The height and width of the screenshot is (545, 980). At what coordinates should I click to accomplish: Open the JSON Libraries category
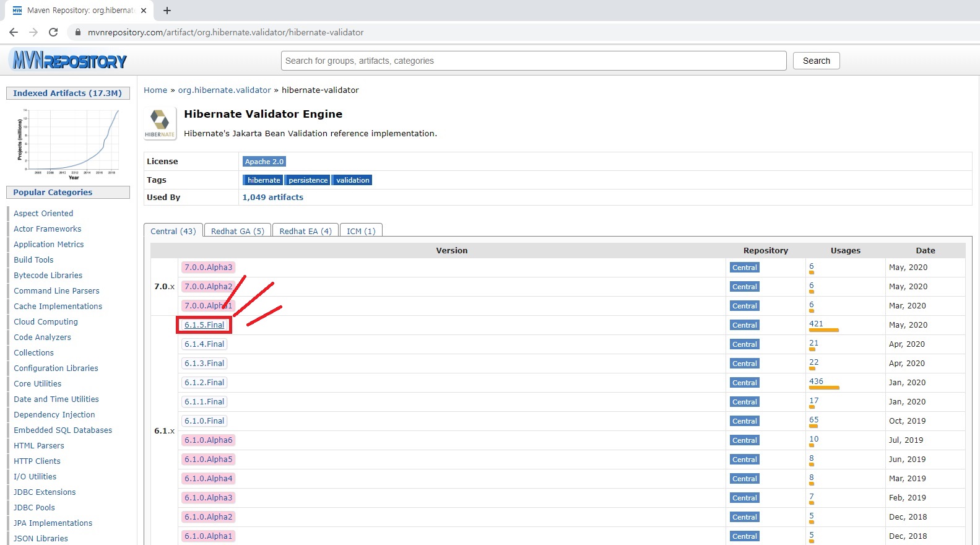pyautogui.click(x=41, y=539)
